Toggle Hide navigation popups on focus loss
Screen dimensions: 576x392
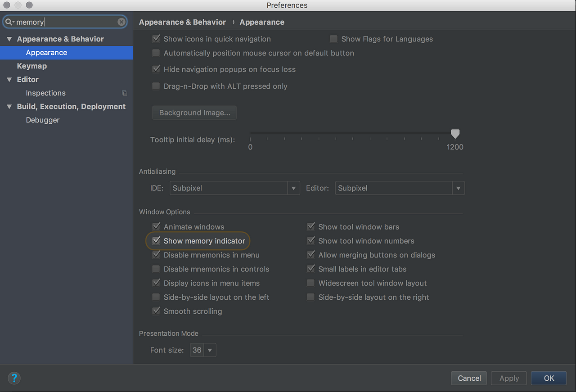click(156, 69)
